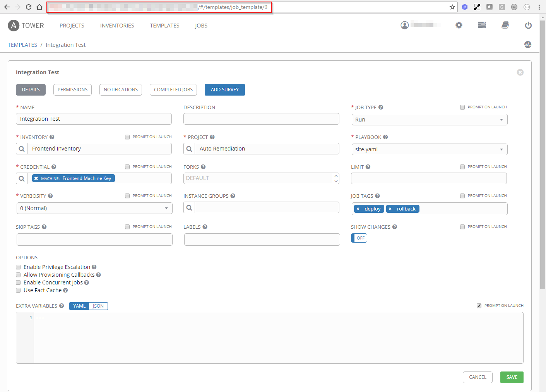Remove the deploy job tag
The image size is (546, 392).
pos(358,209)
